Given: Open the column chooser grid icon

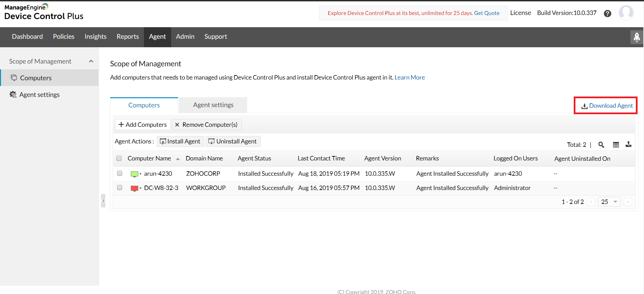Looking at the screenshot, I should point(616,145).
